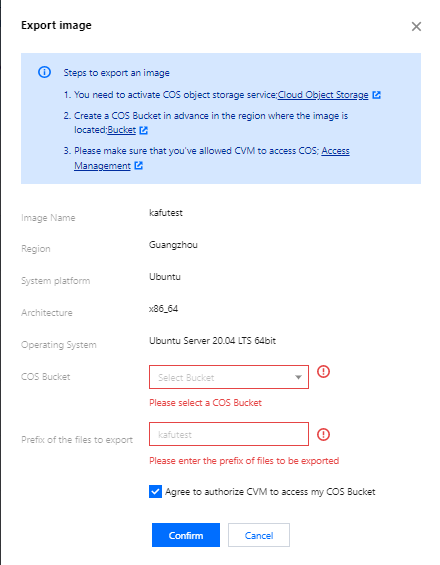The image size is (440, 565).
Task: Open the Cloud Object Storage link
Action: pos(323,95)
